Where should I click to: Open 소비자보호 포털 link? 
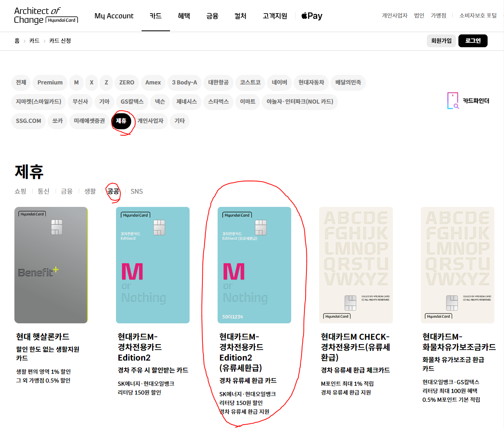point(478,16)
